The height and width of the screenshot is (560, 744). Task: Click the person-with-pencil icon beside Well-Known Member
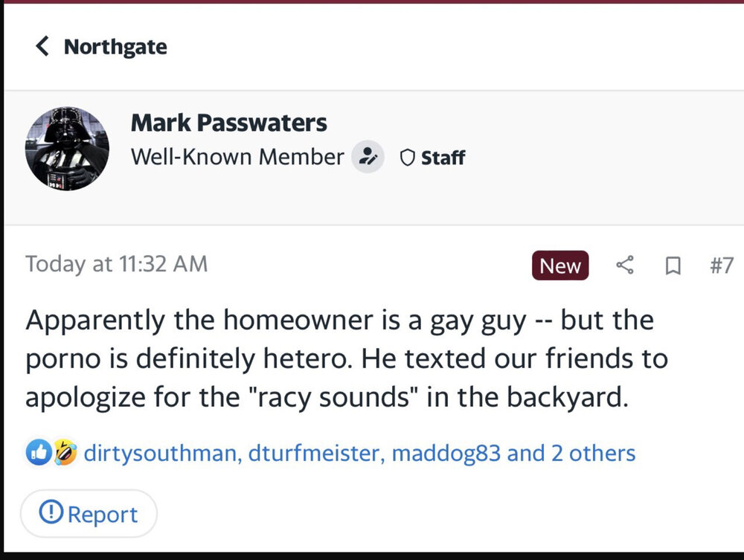pyautogui.click(x=368, y=157)
